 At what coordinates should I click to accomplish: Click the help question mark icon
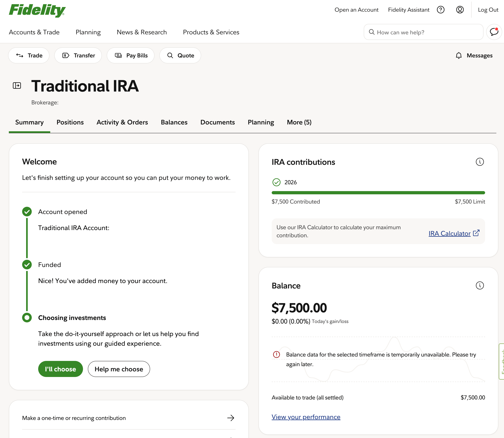click(441, 10)
